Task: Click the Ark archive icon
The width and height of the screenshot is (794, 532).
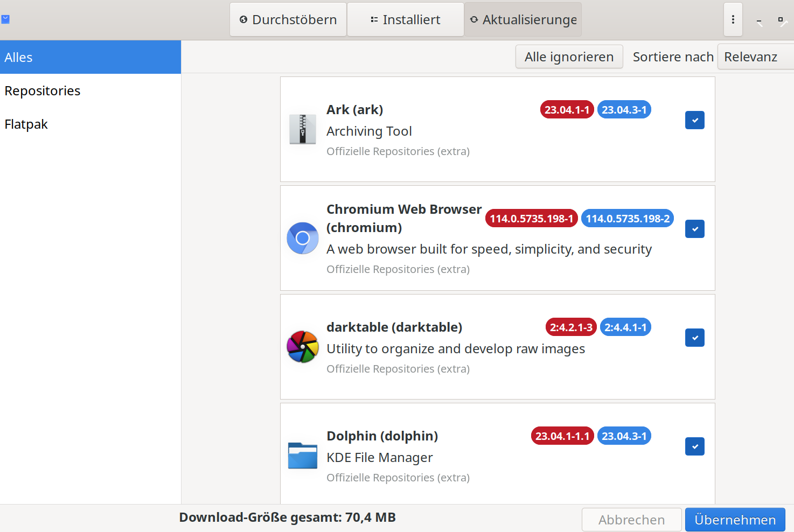Action: 303,129
